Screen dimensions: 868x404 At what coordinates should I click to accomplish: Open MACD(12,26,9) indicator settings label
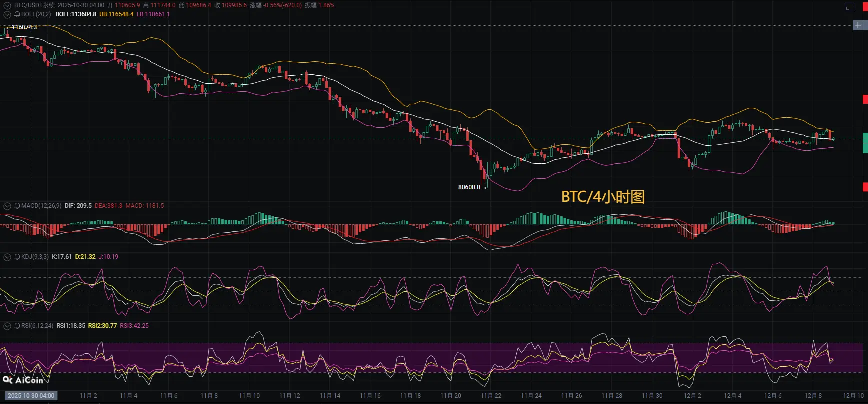(41, 206)
